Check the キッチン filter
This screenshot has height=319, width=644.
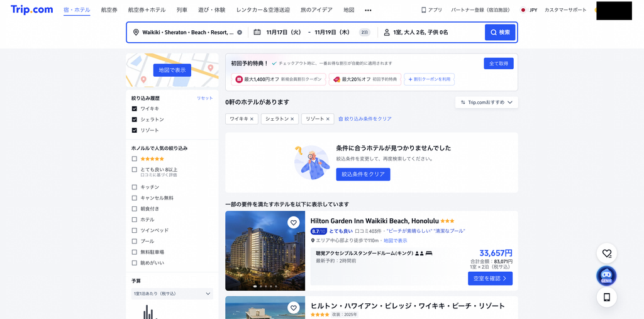[135, 187]
